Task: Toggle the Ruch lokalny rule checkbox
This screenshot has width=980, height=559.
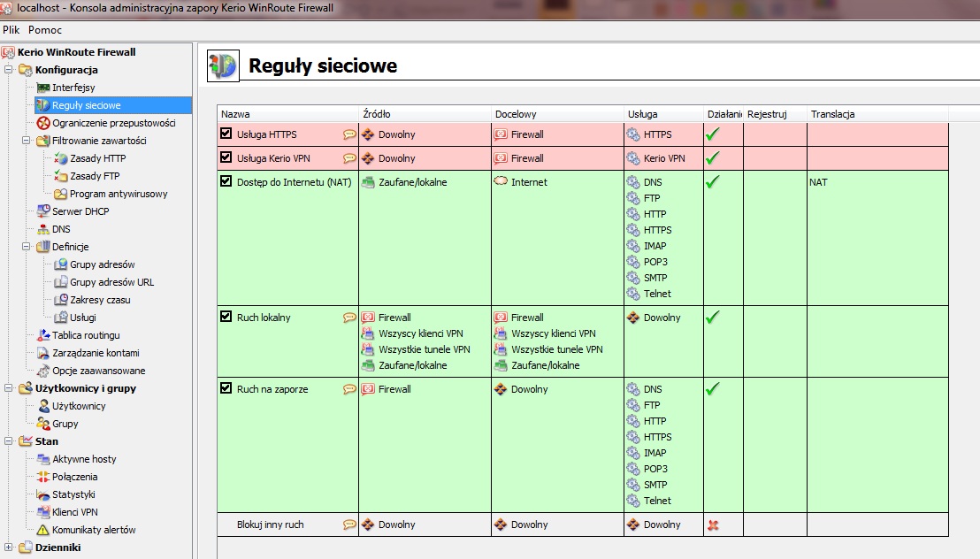Action: pyautogui.click(x=226, y=317)
